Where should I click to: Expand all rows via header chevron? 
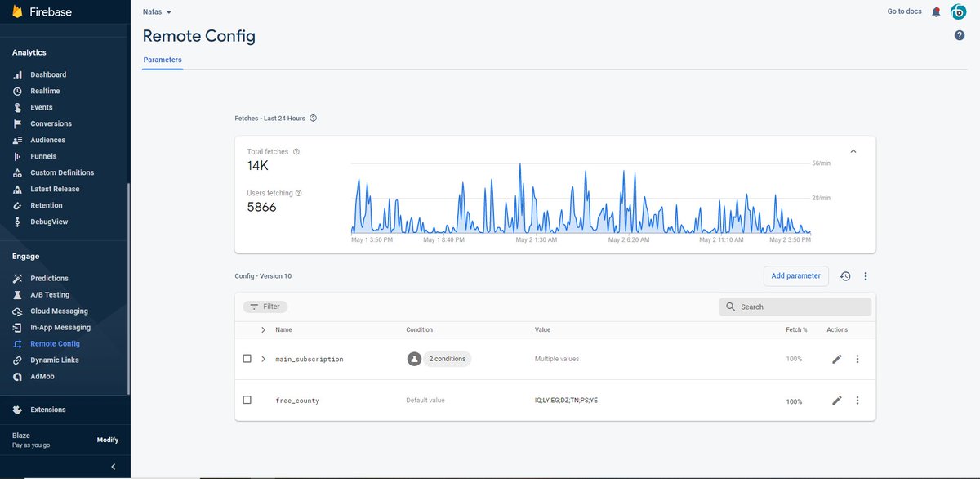(263, 329)
